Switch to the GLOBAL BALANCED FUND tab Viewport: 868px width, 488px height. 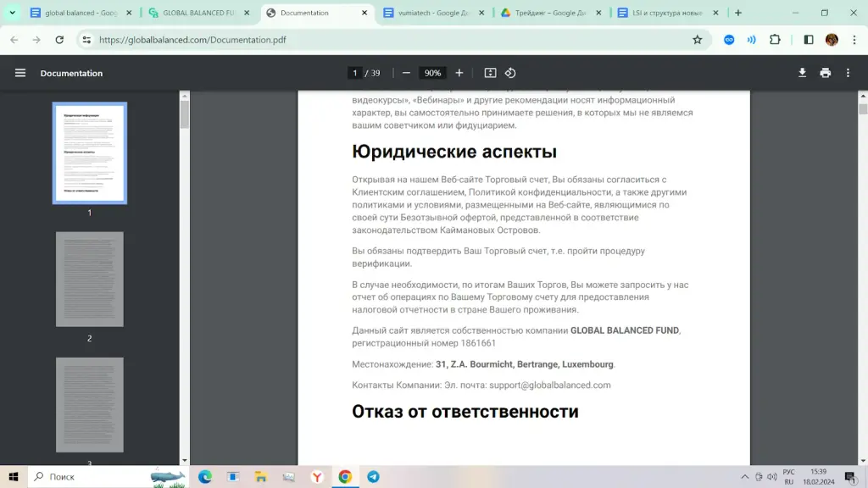pyautogui.click(x=198, y=13)
